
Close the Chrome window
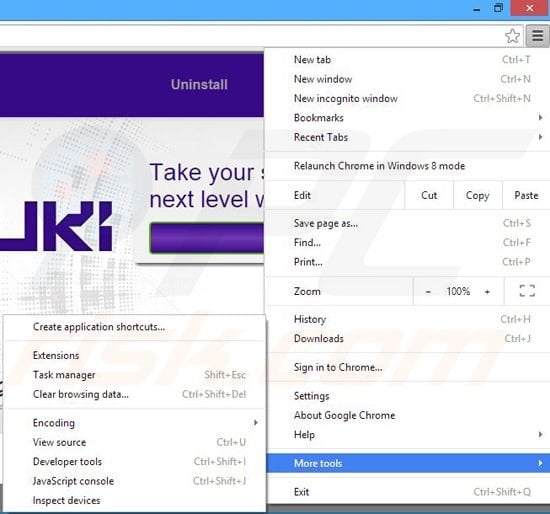coord(530,8)
